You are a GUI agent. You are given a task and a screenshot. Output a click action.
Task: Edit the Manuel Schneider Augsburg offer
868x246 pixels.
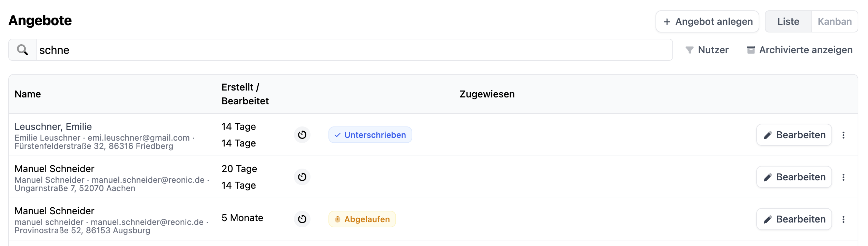[794, 219]
